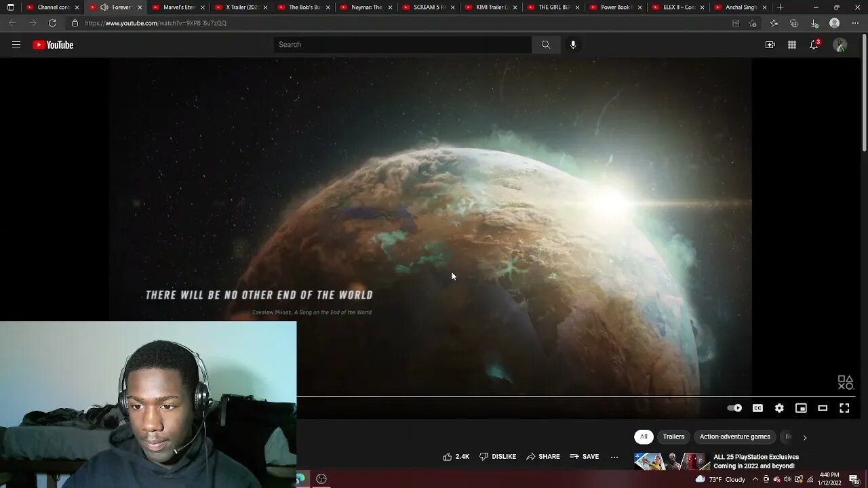Show hidden system tray icons
The width and height of the screenshot is (868, 488).
point(755,479)
